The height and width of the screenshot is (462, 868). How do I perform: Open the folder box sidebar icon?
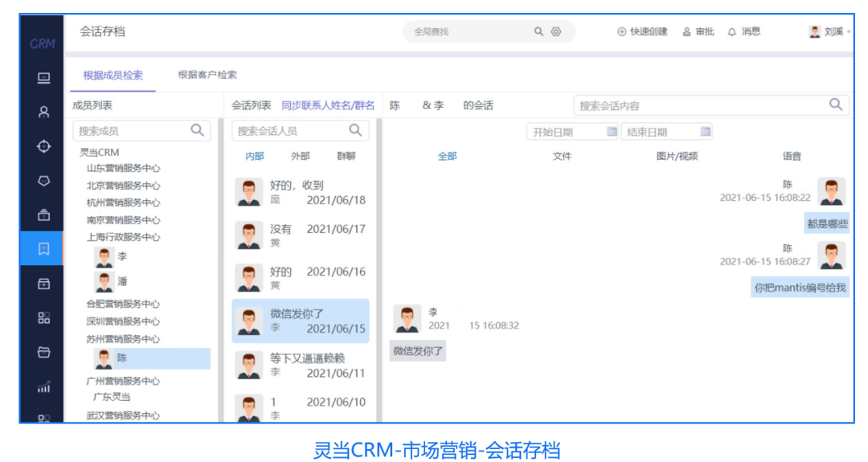click(x=43, y=353)
